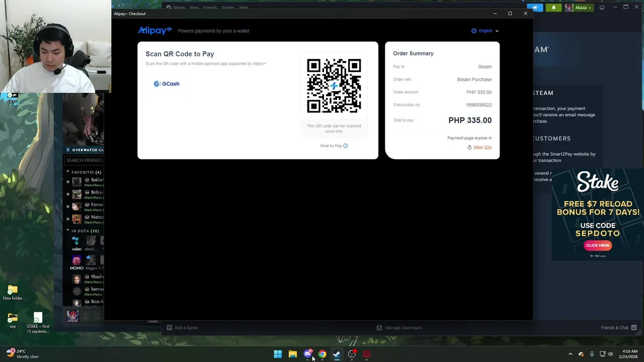Image resolution: width=644 pixels, height=362 pixels.
Task: Click the Stake ad CLICK HERE button
Action: pos(598,245)
